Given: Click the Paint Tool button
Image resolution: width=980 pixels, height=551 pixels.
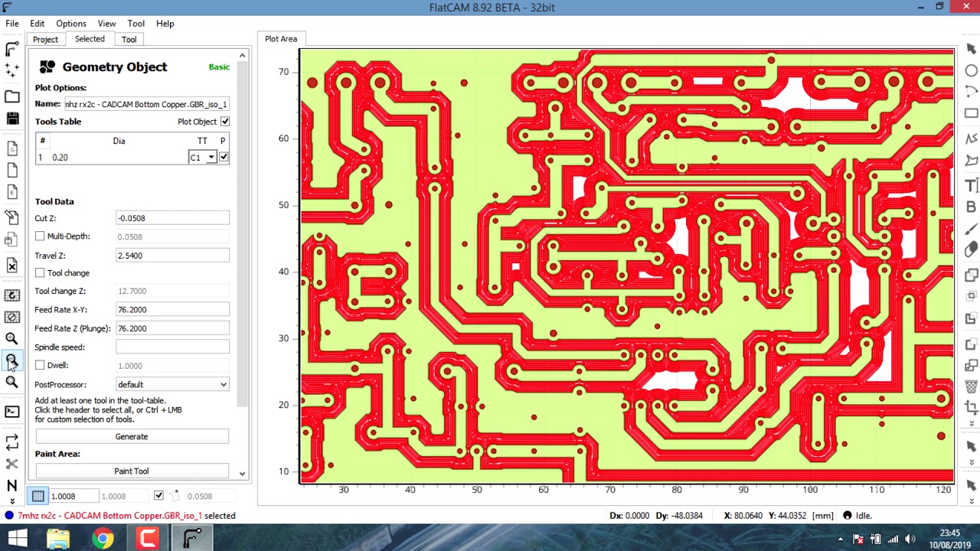Looking at the screenshot, I should pos(132,471).
